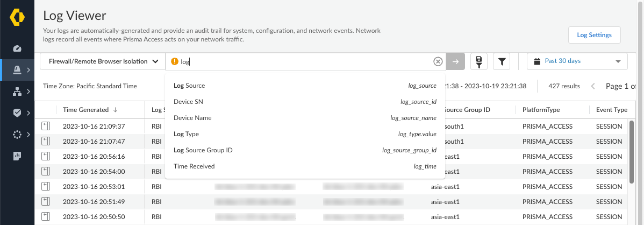Clear the query with the X icon
Viewport: 644px width, 225px height.
(438, 61)
